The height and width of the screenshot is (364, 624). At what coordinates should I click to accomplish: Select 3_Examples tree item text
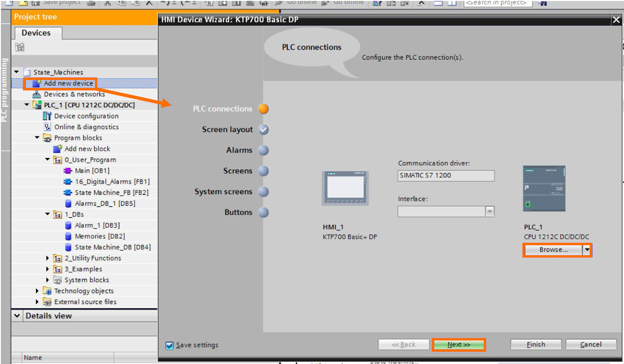point(83,269)
